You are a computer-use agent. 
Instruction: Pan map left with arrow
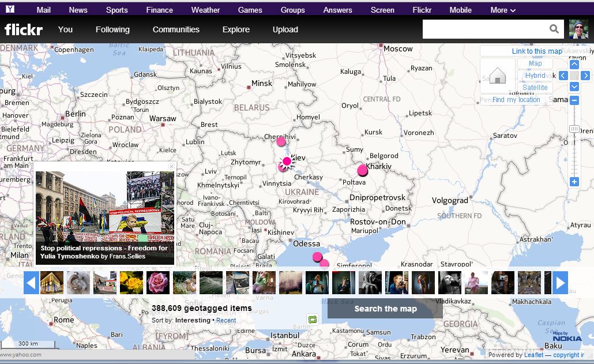[x=563, y=76]
